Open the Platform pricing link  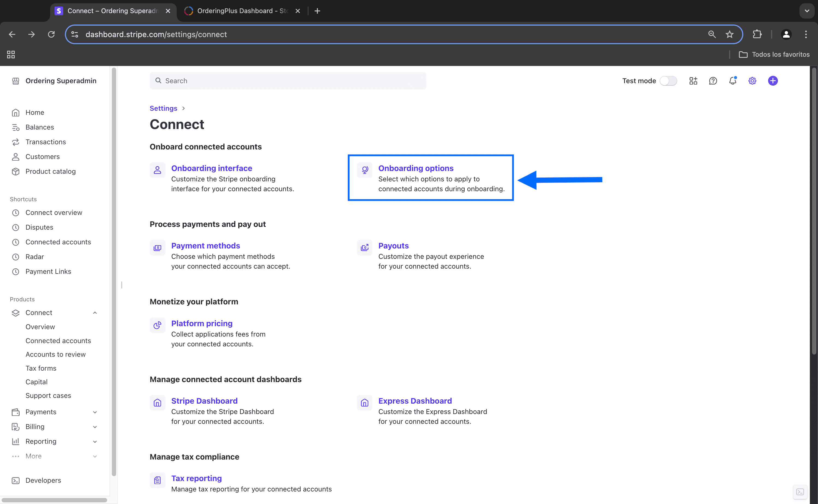[x=202, y=323]
